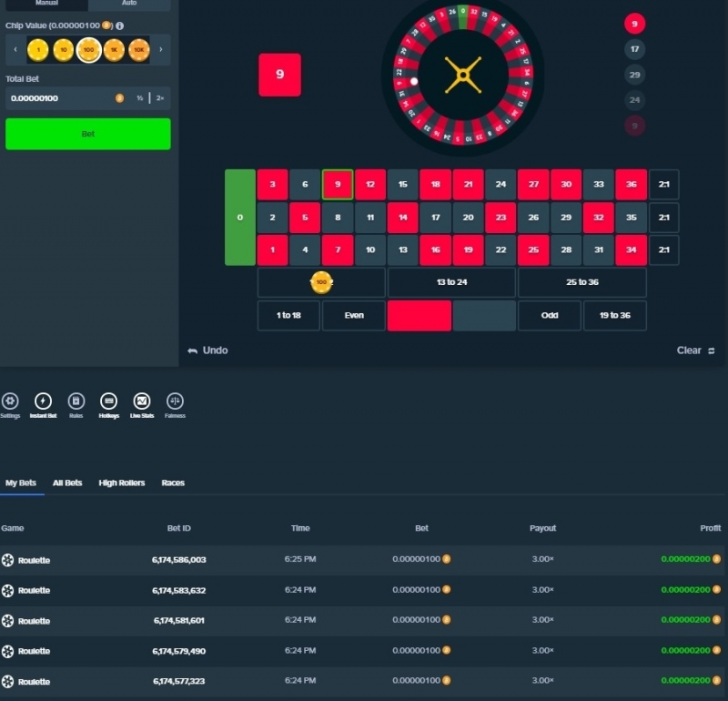Screen dimensions: 728x701
Task: Bet on middle row 2:1 column
Action: (664, 218)
